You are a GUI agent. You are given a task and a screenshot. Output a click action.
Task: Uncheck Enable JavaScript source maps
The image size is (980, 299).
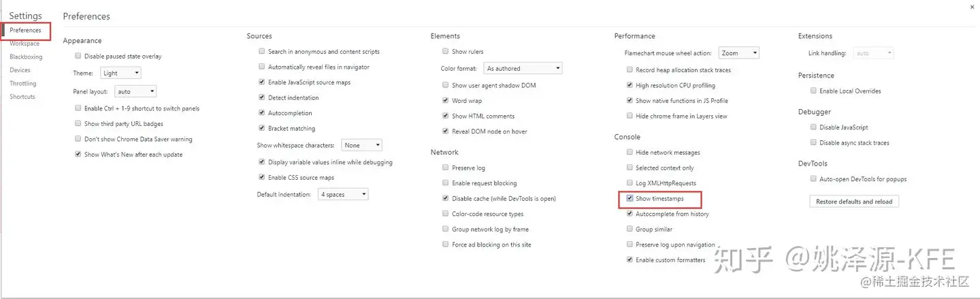(x=262, y=82)
